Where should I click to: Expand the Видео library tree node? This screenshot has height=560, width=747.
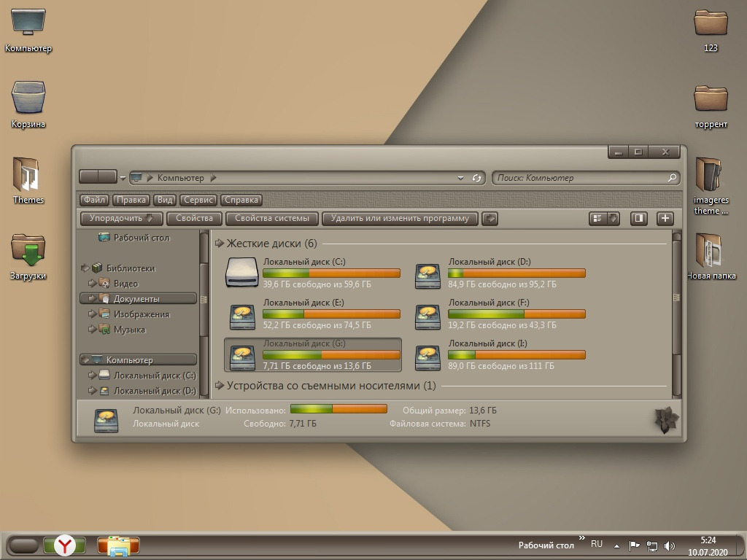[93, 284]
